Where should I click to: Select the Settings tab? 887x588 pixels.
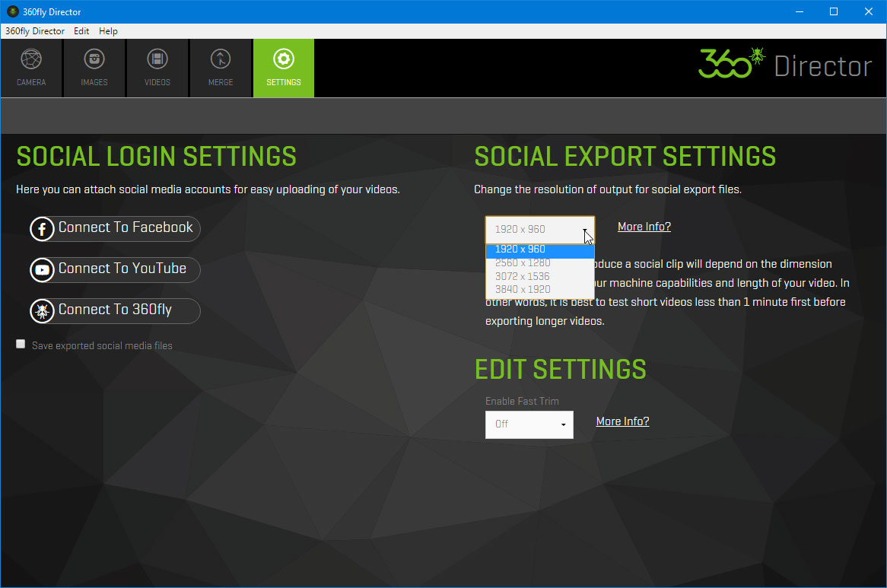[284, 68]
